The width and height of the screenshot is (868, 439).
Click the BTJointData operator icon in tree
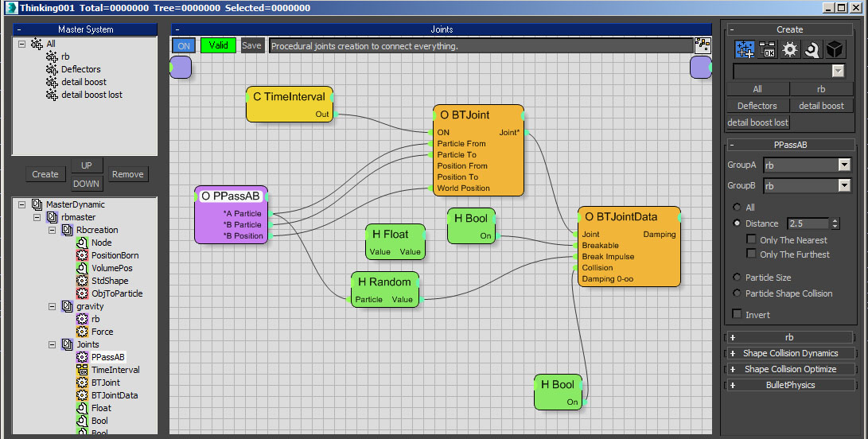point(82,395)
